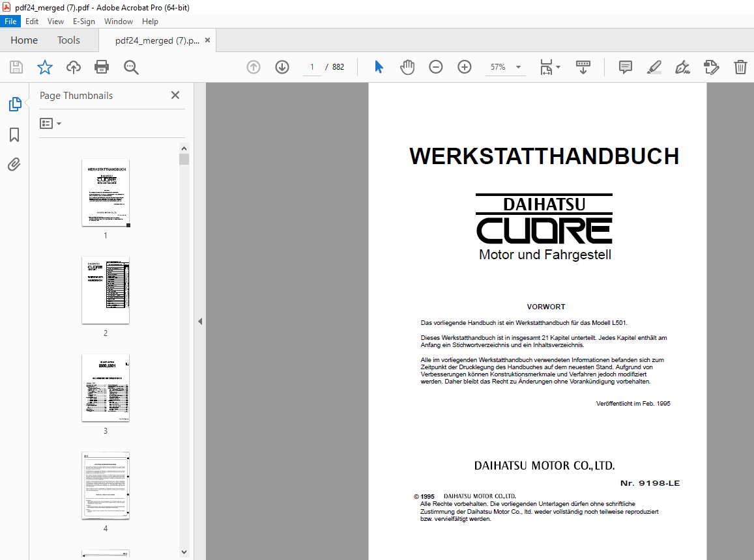Open the Window menu

tap(119, 21)
